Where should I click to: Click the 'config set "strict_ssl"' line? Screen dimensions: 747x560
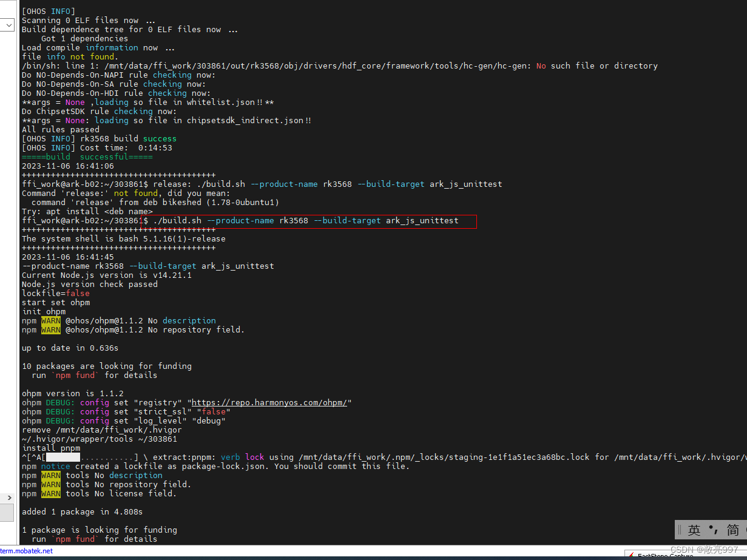[x=126, y=411]
